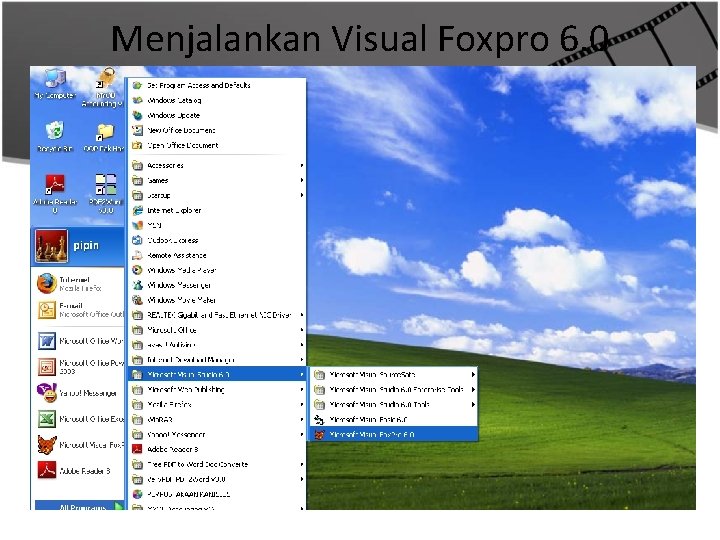Open the My Computer desktop icon
Image resolution: width=720 pixels, height=540 pixels.
(55, 84)
